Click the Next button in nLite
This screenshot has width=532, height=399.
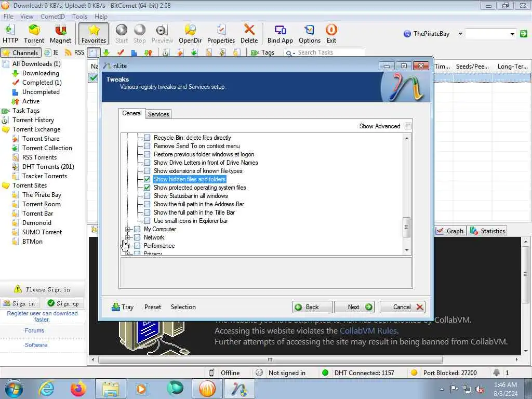(354, 307)
